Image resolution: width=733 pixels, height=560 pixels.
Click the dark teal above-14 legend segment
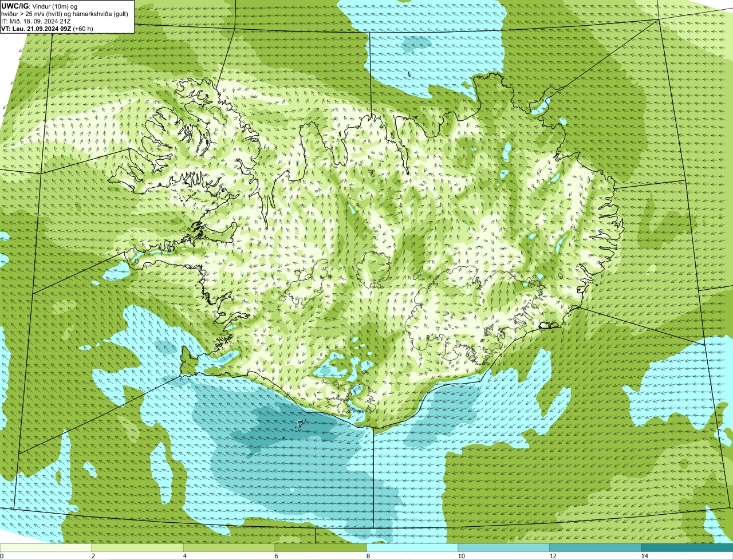click(687, 547)
